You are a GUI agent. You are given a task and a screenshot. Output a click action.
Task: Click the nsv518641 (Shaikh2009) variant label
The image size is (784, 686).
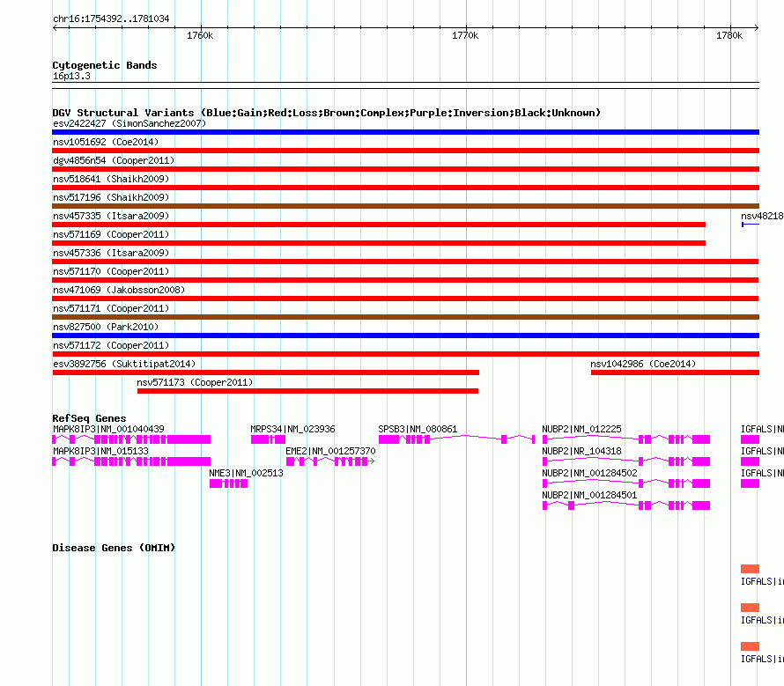tap(111, 179)
